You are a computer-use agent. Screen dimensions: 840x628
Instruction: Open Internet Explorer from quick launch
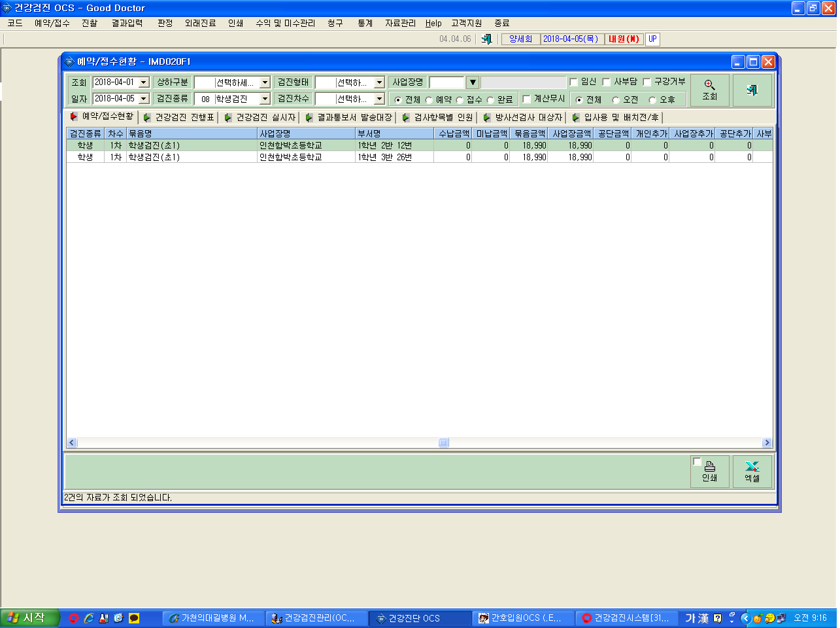click(x=89, y=618)
